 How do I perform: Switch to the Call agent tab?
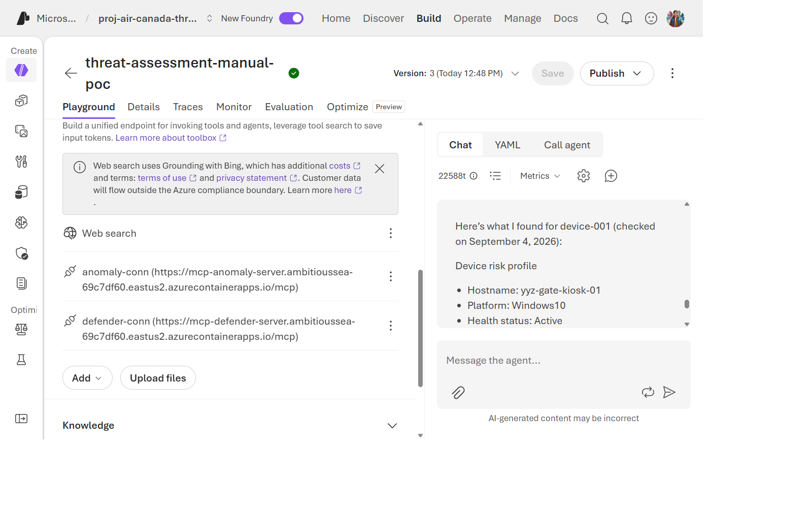(x=567, y=145)
